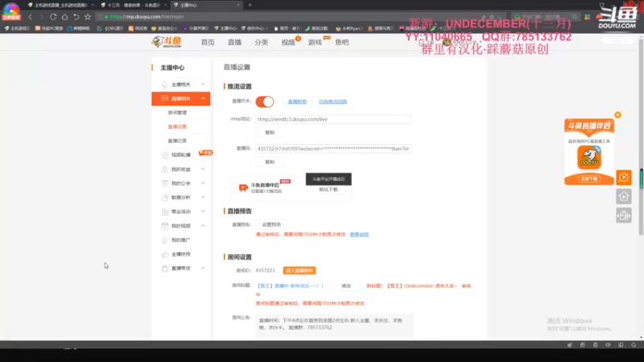
Task: Open 首页 in the Douyu top navigation
Action: [208, 43]
